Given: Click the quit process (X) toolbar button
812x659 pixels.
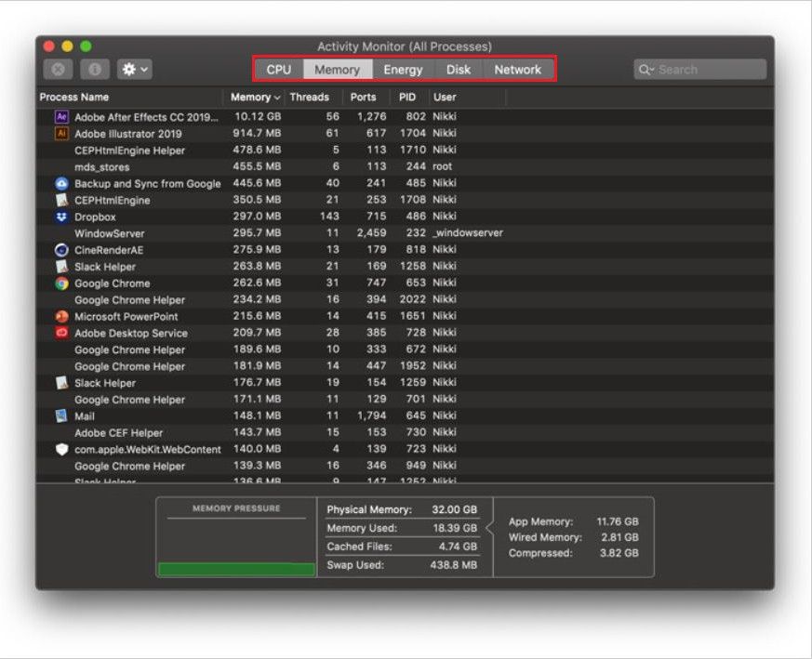Looking at the screenshot, I should [x=58, y=70].
